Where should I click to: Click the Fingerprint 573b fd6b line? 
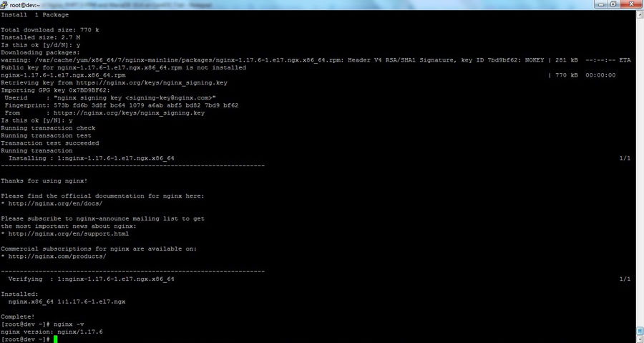click(121, 105)
